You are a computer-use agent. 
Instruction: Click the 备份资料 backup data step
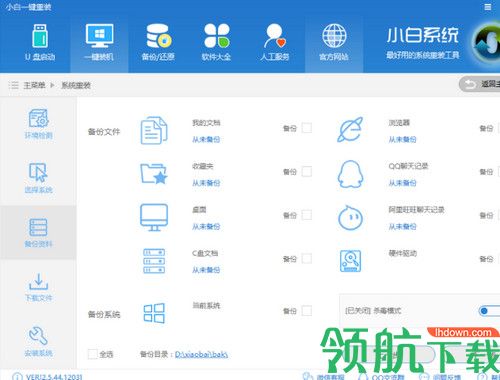38,233
